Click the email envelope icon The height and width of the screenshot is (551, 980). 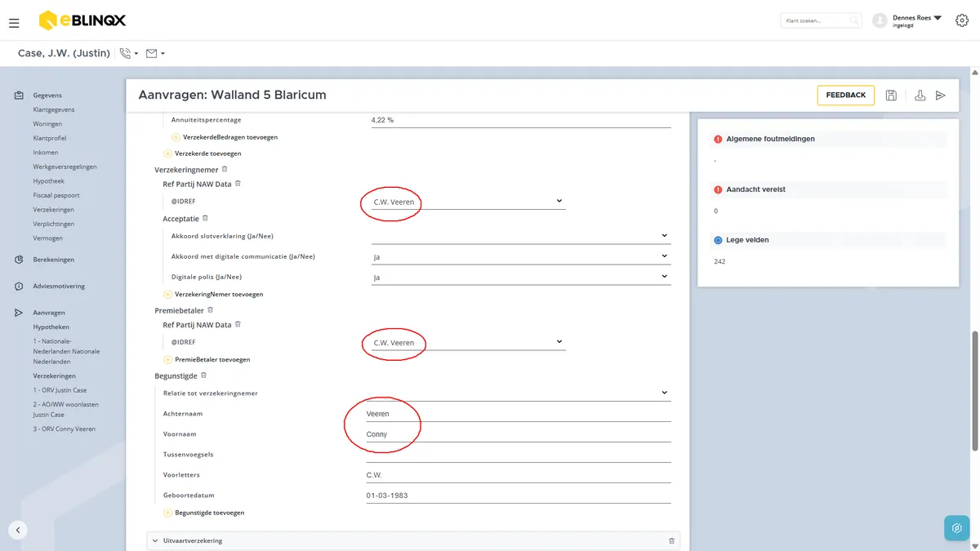coord(151,53)
